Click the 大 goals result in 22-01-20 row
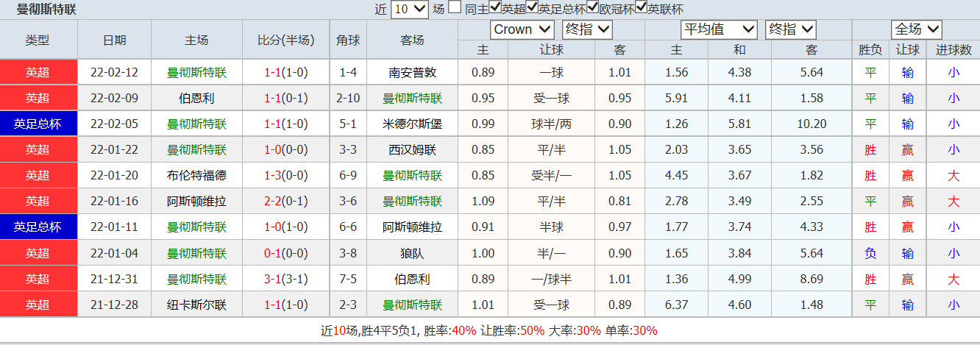Image resolution: width=980 pixels, height=345 pixels. click(954, 175)
